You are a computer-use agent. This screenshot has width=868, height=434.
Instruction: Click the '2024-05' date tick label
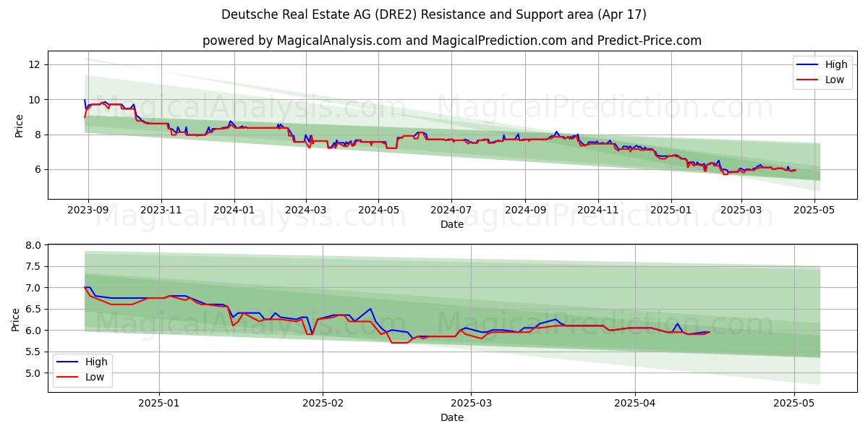coord(378,211)
